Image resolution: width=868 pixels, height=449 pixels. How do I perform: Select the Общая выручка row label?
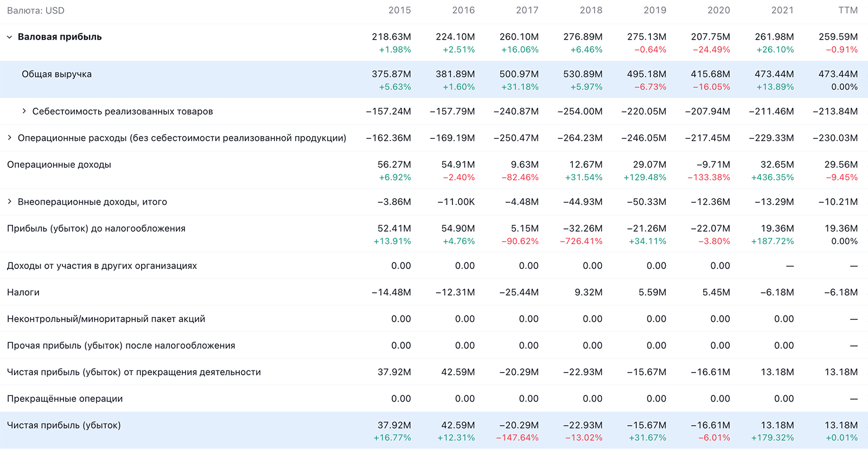[x=56, y=74]
